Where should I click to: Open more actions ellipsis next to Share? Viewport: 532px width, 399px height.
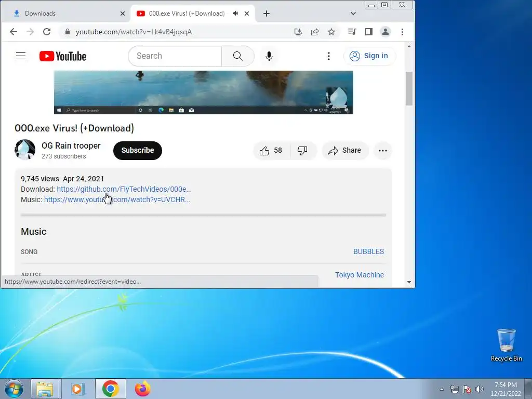[x=383, y=151]
